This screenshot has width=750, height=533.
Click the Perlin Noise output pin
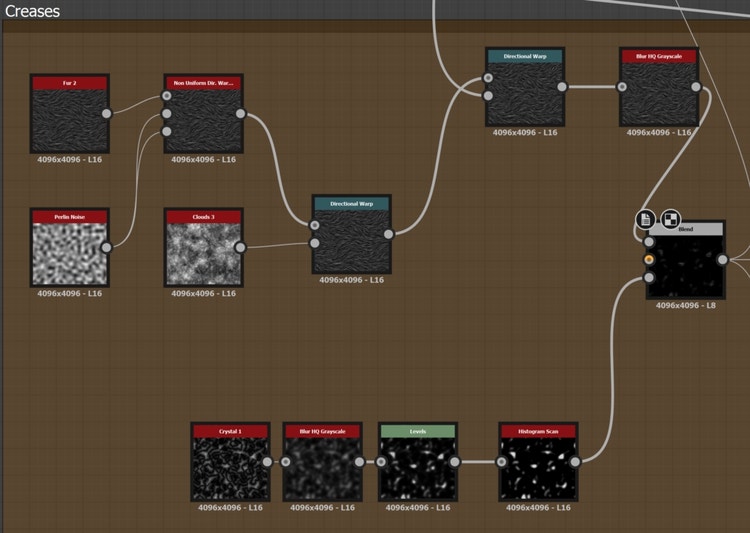click(x=107, y=247)
